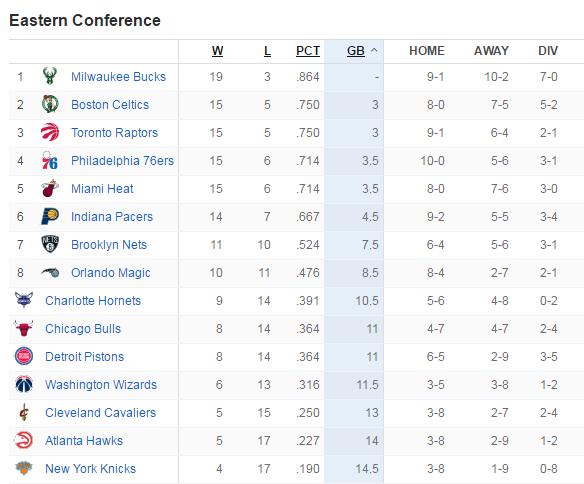Click the Philadelphia 76ers logo icon

click(50, 160)
